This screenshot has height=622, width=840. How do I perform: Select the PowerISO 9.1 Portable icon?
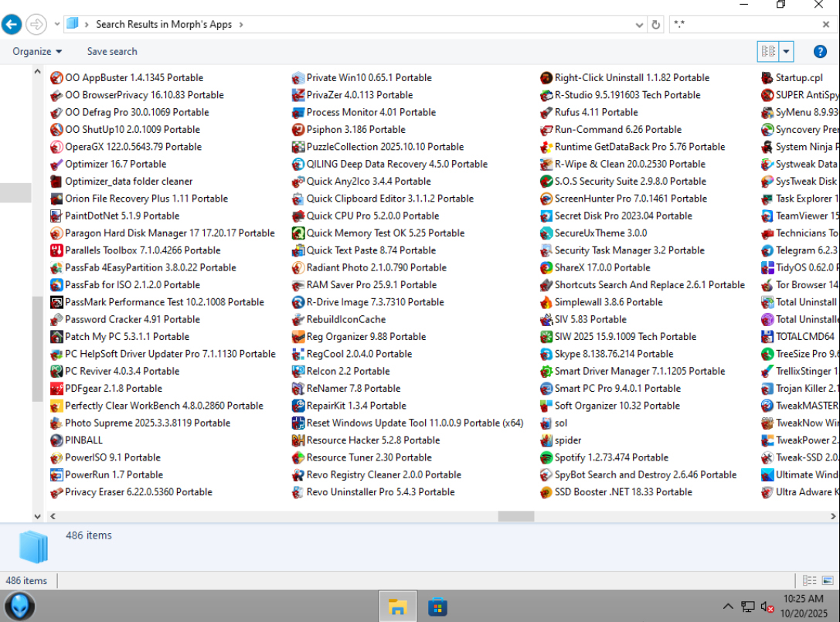[56, 457]
